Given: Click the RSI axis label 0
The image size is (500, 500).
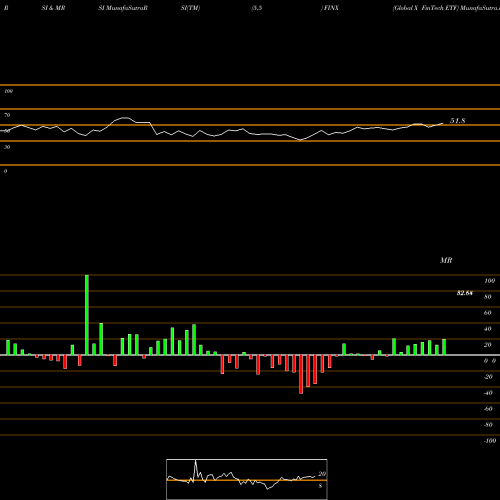Looking at the screenshot, I should click(x=5, y=171).
